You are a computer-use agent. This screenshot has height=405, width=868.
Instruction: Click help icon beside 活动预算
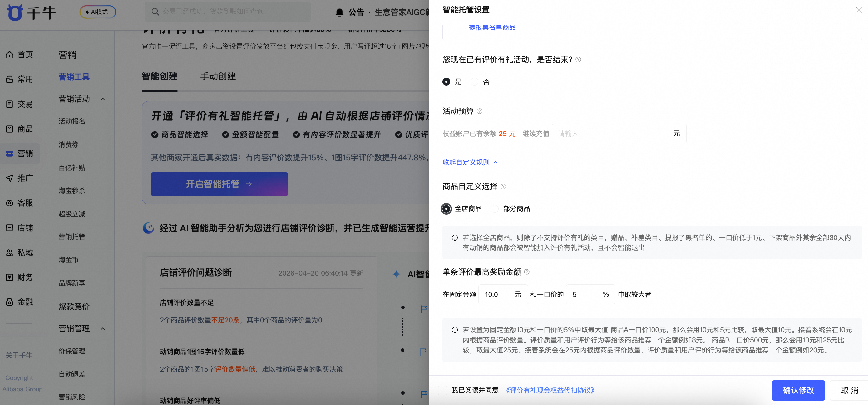[480, 111]
